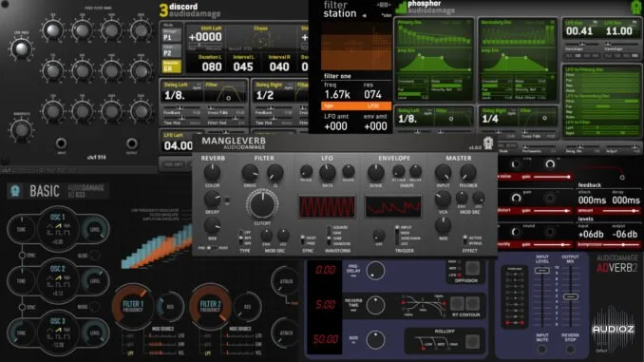Click the Mangleverb filter DRIVE knob
Viewport: 644px width, 362px height.
(x=250, y=173)
